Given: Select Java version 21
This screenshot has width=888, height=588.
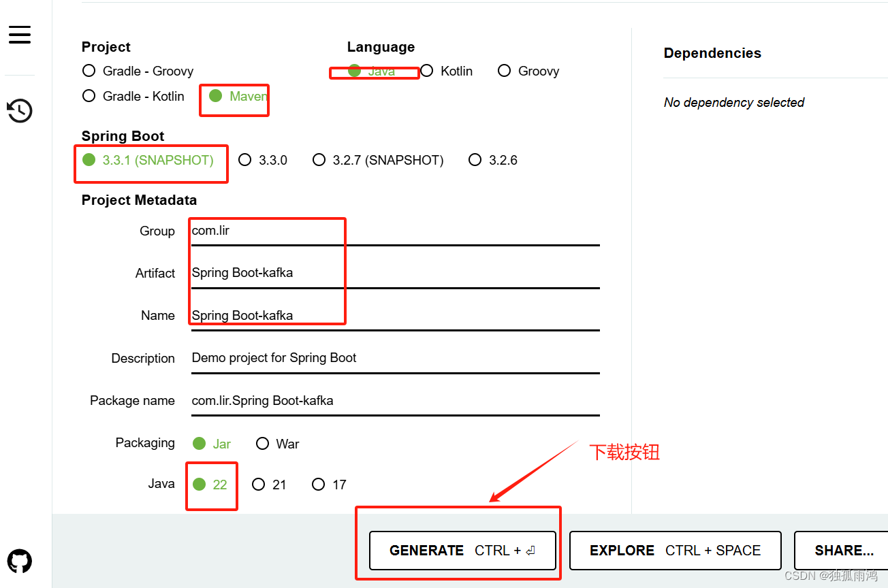Looking at the screenshot, I should click(x=259, y=484).
